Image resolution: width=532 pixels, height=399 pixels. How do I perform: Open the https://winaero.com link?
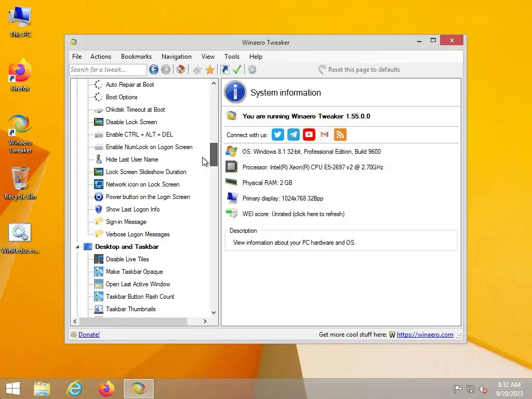(425, 335)
